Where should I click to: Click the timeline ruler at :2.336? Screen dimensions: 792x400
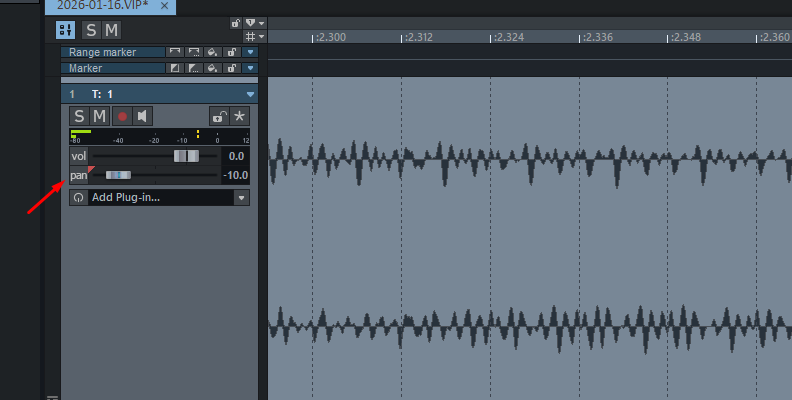[x=597, y=37]
